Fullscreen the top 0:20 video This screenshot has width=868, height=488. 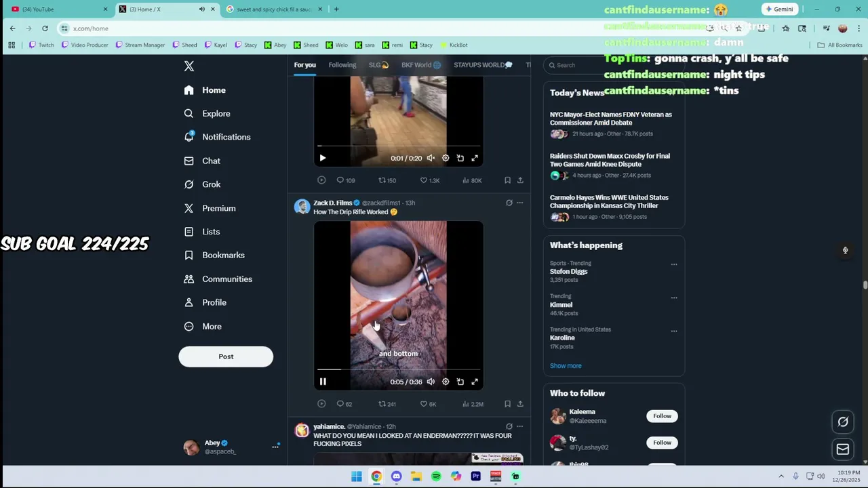[475, 158]
